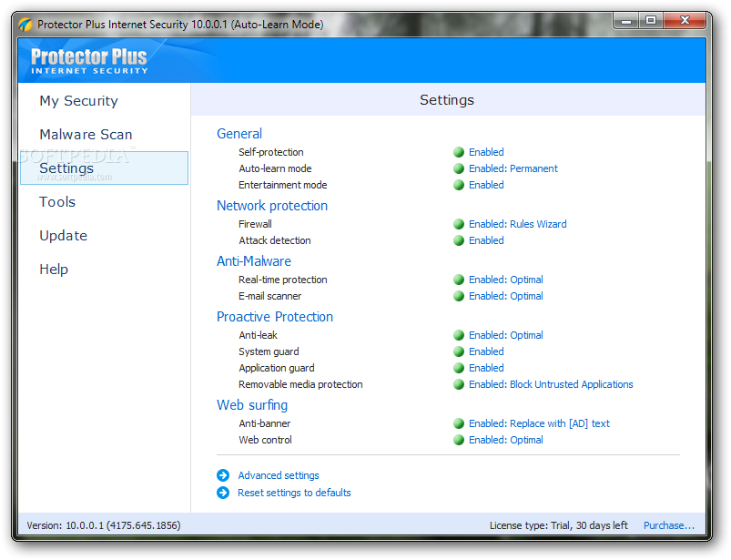
Task: Click the green status dot for Application guard
Action: [459, 368]
